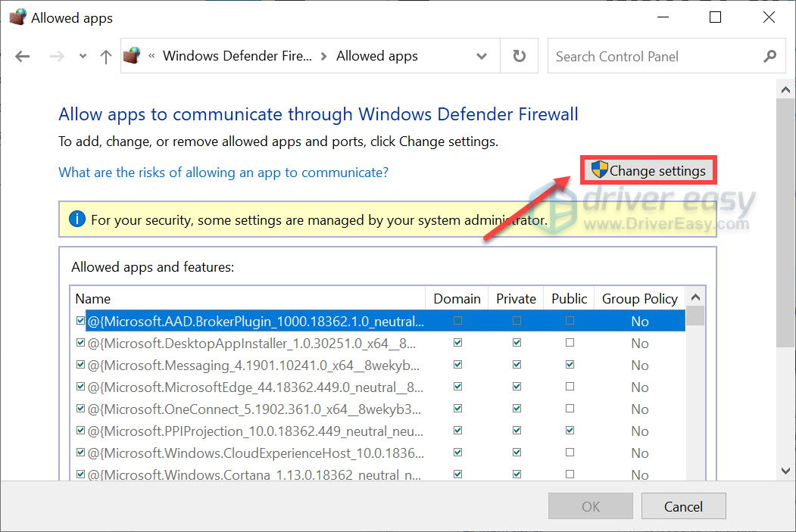Click the double-chevron breadcrumb expander
This screenshot has width=796, height=532.
(x=151, y=56)
